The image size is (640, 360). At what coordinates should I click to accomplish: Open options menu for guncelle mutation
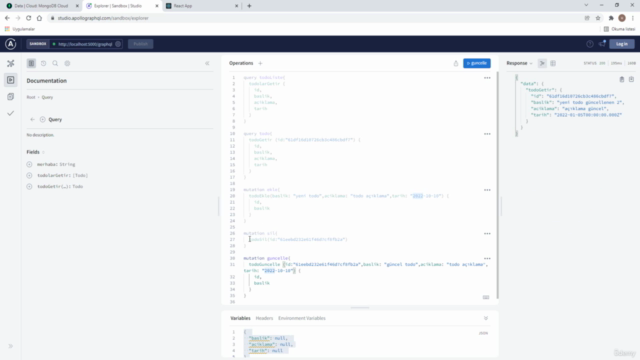click(x=487, y=258)
